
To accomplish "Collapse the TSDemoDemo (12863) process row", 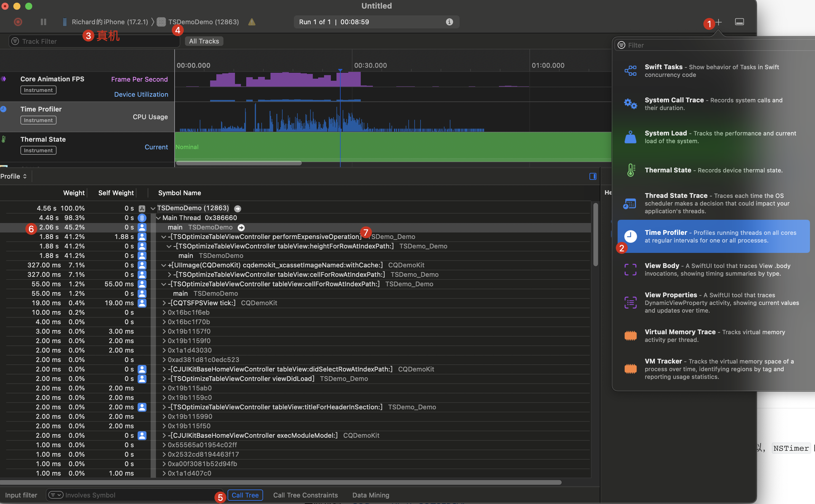I will coord(153,209).
